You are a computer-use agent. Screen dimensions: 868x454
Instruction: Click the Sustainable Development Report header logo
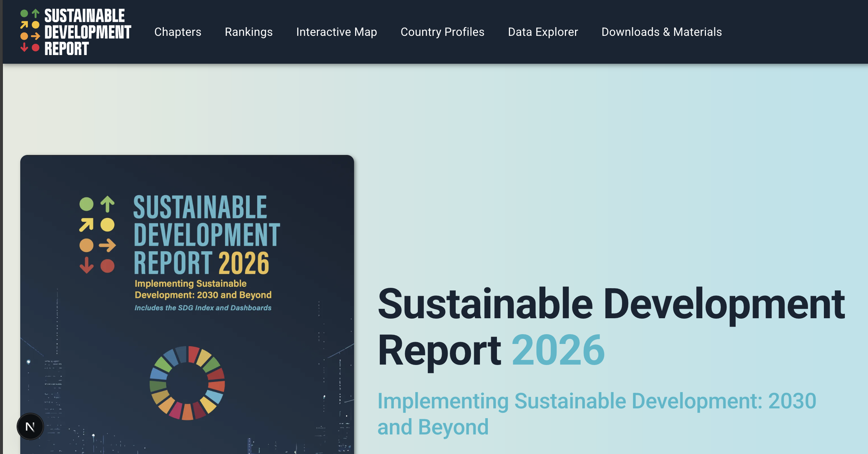(x=76, y=32)
